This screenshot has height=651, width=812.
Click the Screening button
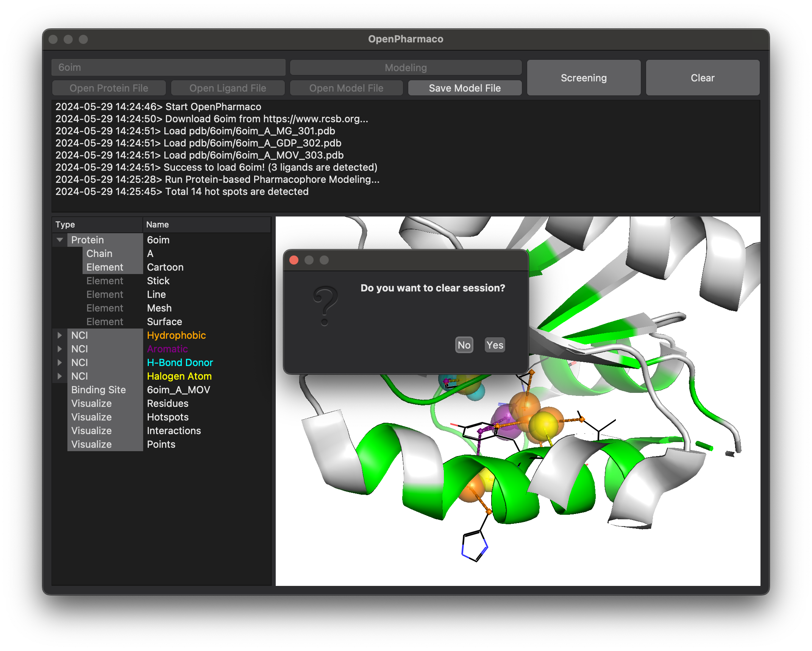[x=583, y=78]
